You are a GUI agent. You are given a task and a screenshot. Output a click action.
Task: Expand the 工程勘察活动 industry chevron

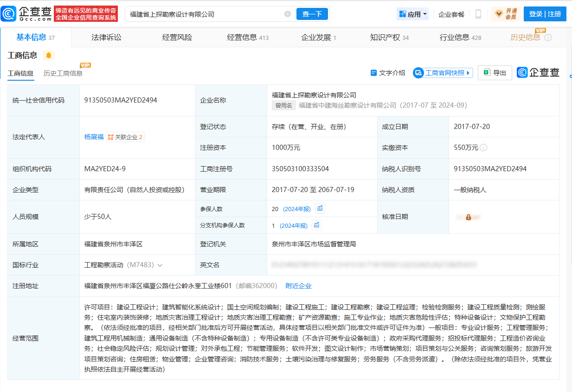pyautogui.click(x=160, y=265)
